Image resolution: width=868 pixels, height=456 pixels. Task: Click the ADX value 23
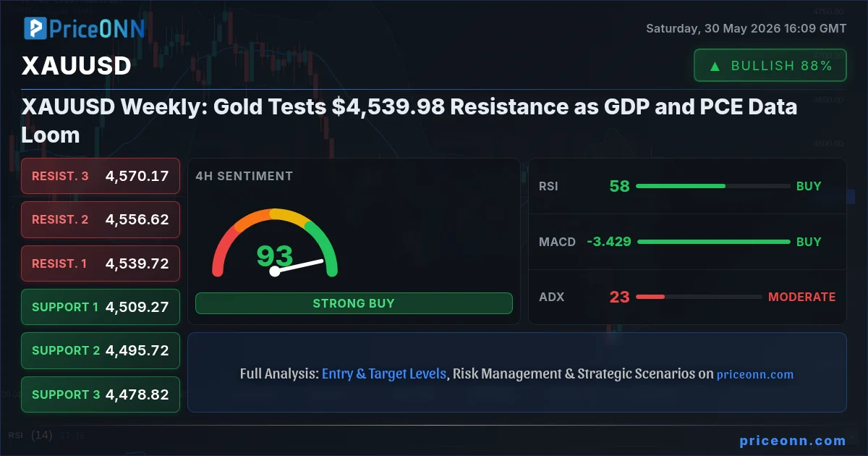619,297
